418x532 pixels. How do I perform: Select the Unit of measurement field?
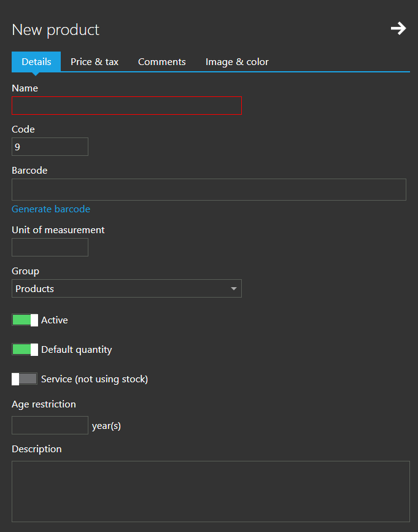pos(50,247)
